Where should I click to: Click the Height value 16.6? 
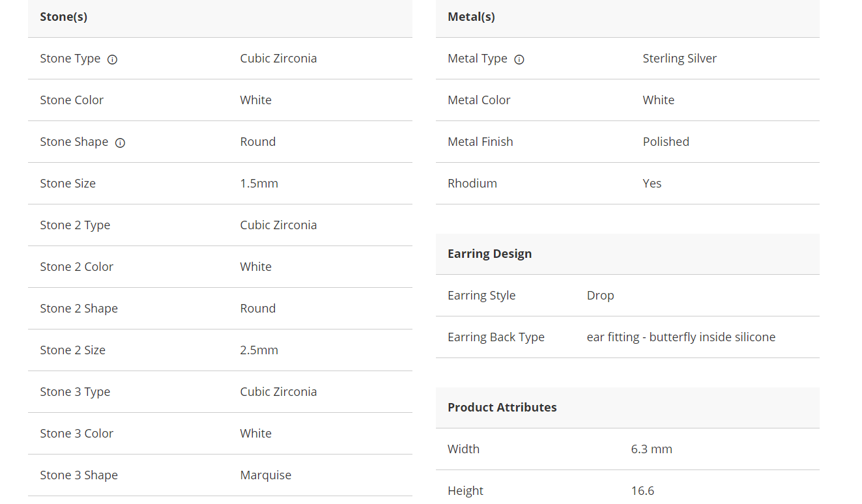point(642,491)
